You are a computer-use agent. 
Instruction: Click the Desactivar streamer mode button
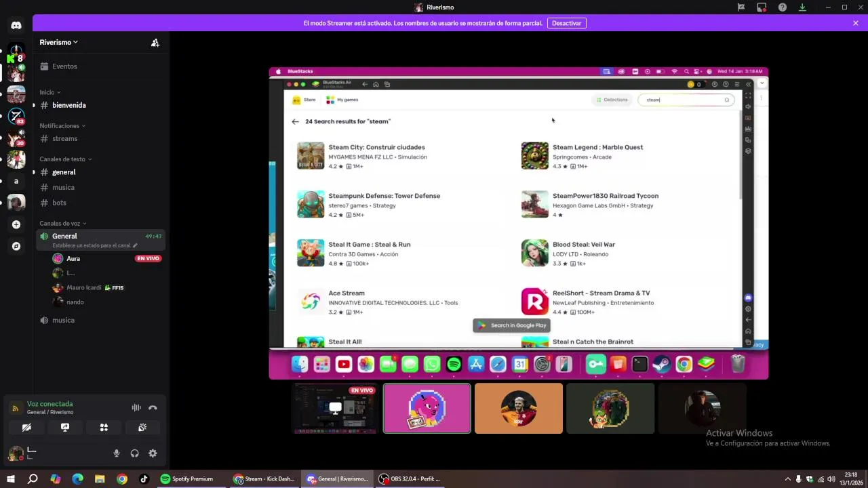[566, 23]
